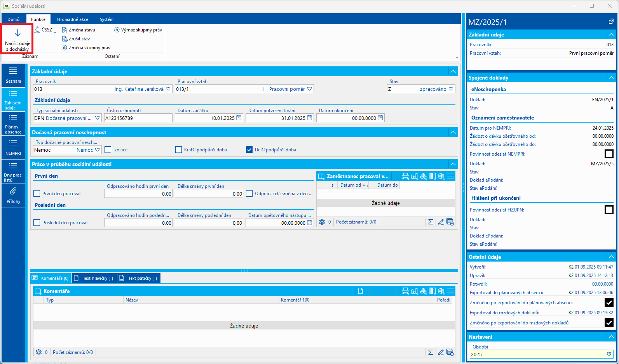Image resolution: width=619 pixels, height=364 pixels.
Task: Pop out the MZ/2025/1 preview panel
Action: [611, 22]
